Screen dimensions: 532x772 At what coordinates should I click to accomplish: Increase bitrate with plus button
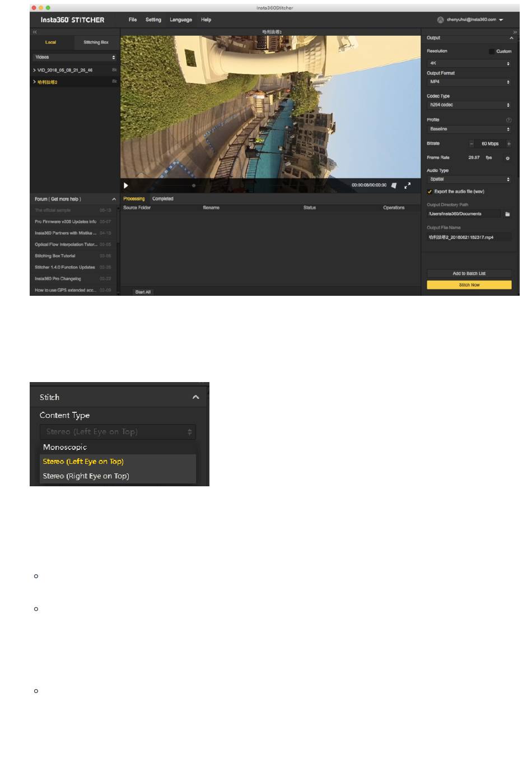[x=508, y=144]
